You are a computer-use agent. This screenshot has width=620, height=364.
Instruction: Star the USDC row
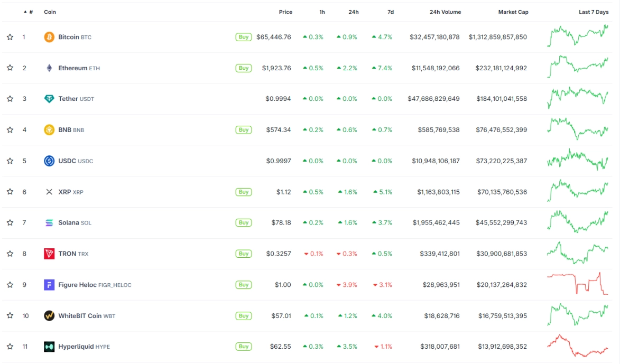(10, 161)
